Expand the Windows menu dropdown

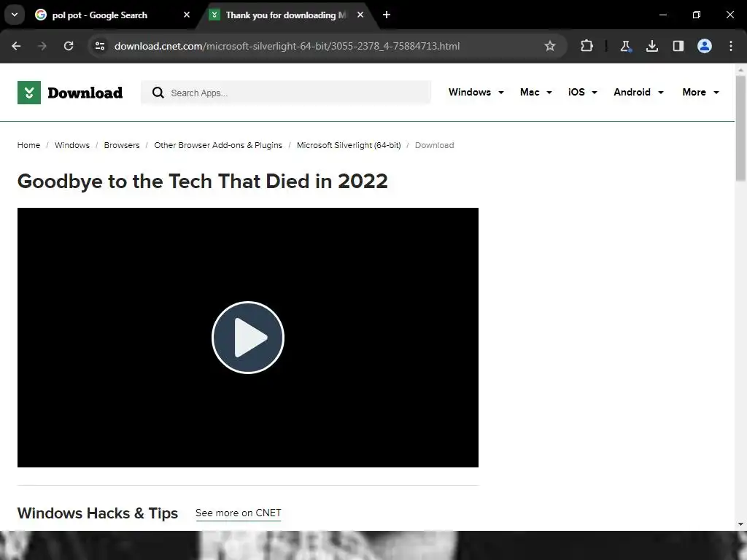476,93
